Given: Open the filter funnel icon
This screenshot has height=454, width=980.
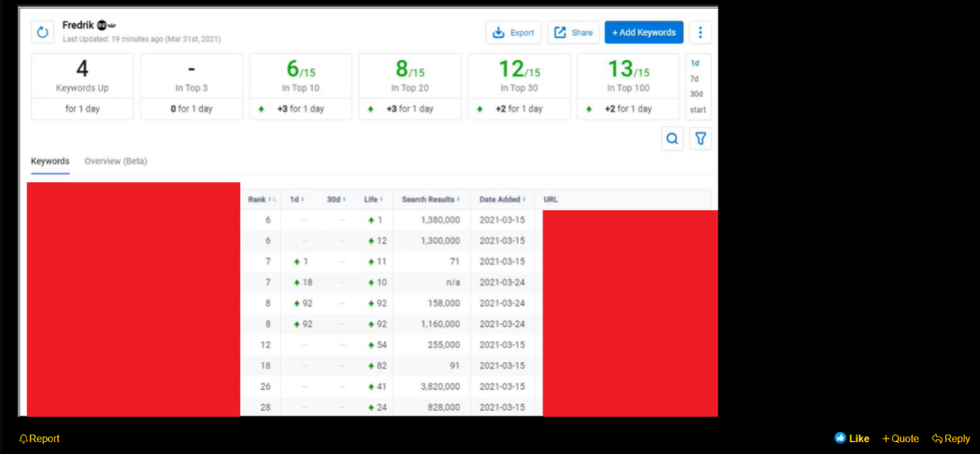Looking at the screenshot, I should click(701, 139).
